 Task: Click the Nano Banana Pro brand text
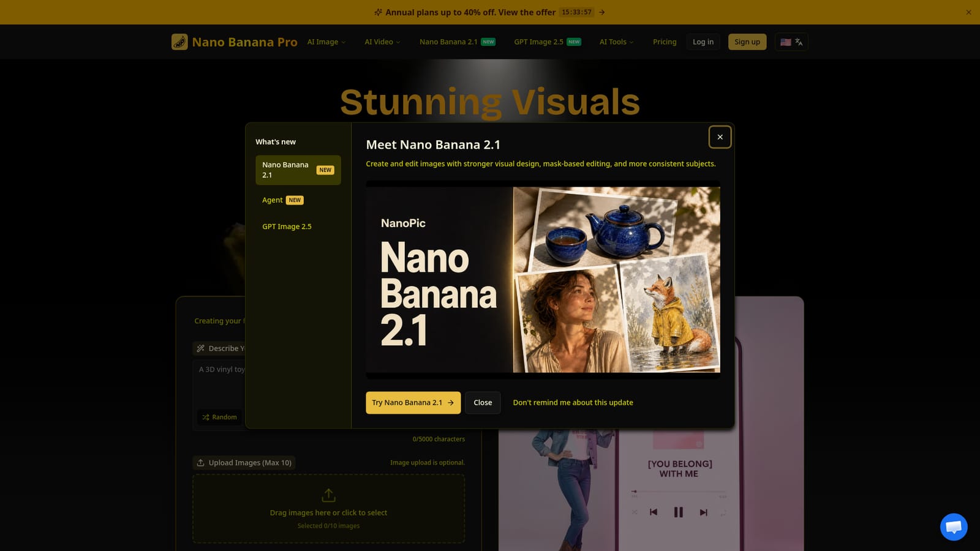[x=244, y=42]
